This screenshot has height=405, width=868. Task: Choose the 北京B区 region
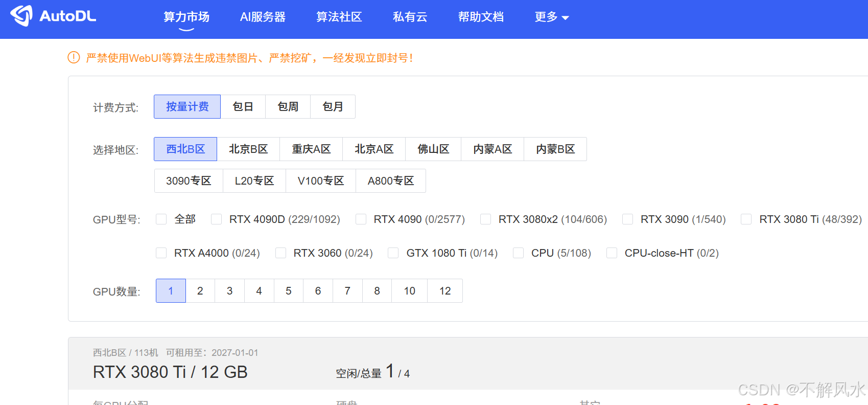[x=248, y=149]
